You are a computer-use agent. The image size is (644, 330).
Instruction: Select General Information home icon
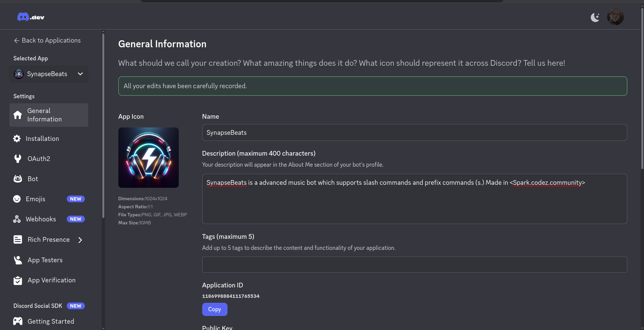click(x=18, y=115)
